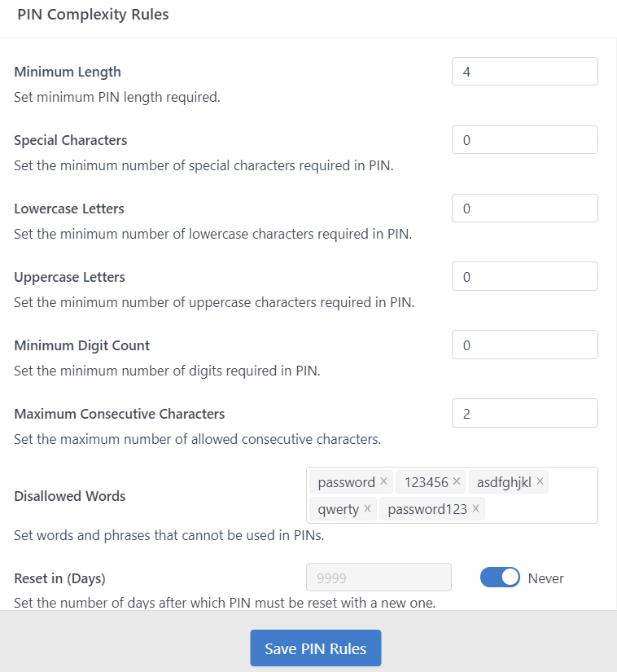Click the Uppercase Letters value field
The image size is (617, 672).
(524, 276)
